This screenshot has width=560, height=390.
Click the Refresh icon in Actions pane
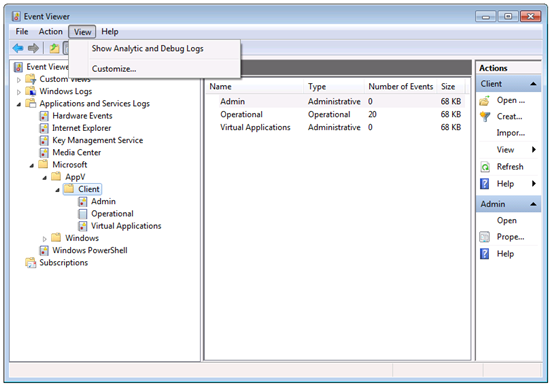485,167
